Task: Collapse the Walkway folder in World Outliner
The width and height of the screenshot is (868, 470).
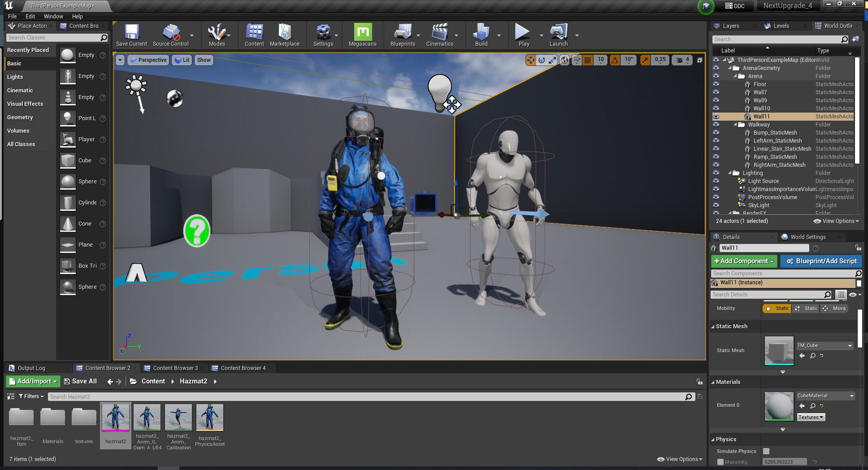Action: [x=735, y=124]
